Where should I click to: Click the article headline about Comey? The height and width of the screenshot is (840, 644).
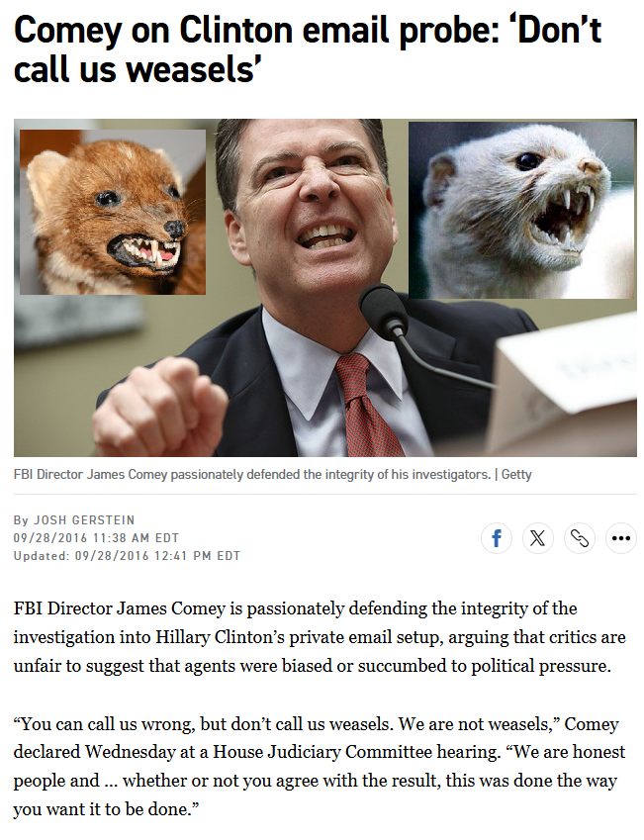(308, 49)
